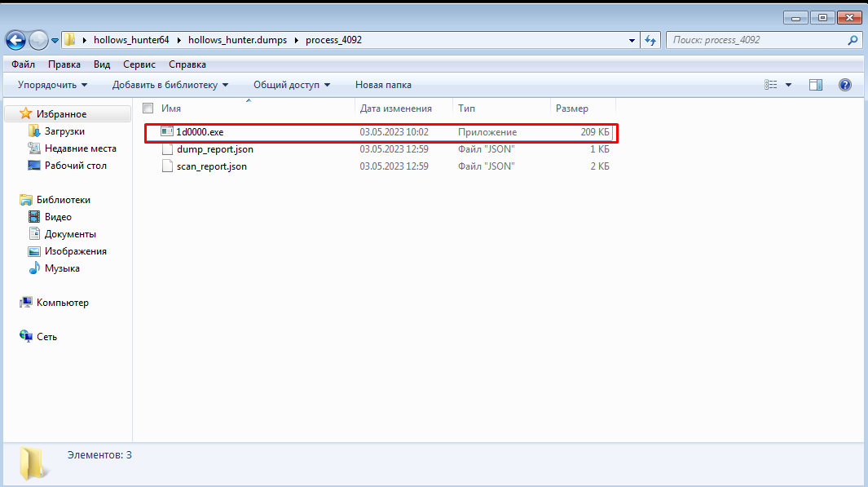868x487 pixels.
Task: Click the Сеть network icon
Action: tap(25, 336)
